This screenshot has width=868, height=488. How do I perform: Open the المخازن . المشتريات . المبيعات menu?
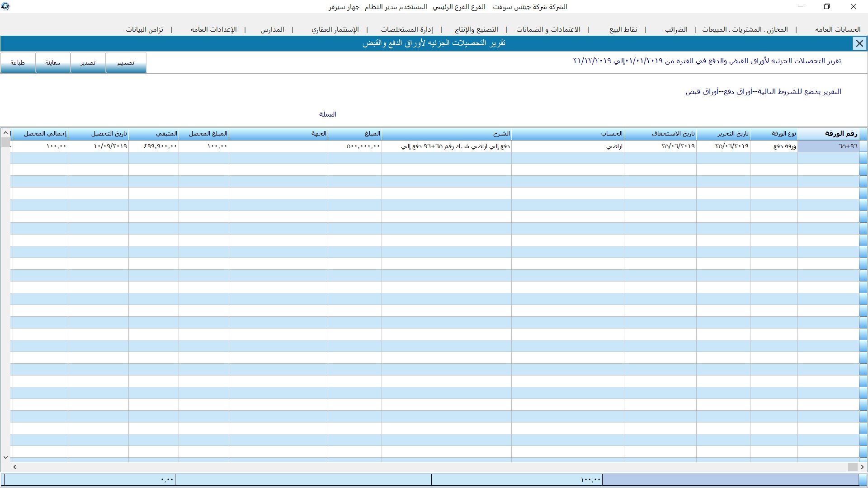point(745,29)
